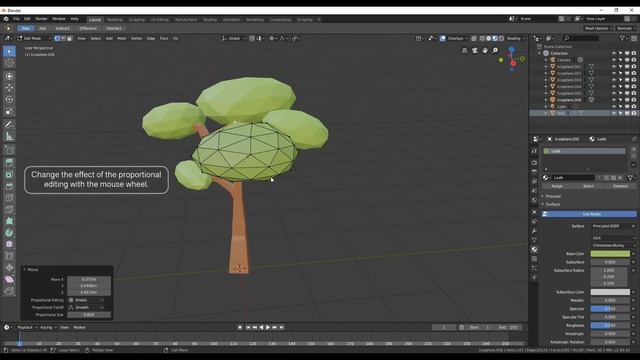Click the Blender logo menu icon
This screenshot has height=360, width=640.
[x=6, y=19]
